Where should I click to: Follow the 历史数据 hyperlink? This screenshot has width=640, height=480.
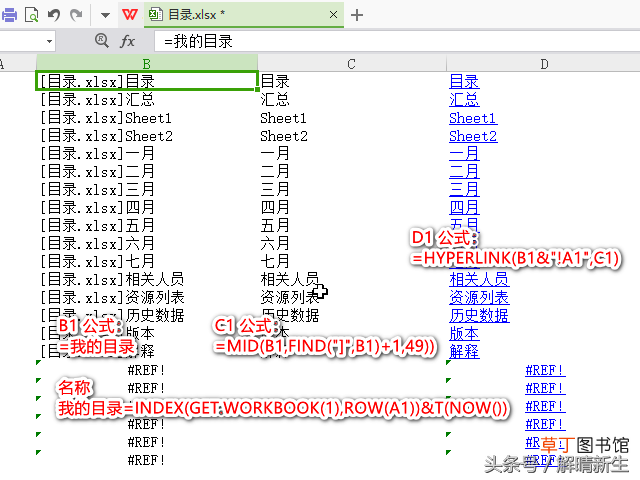[479, 316]
